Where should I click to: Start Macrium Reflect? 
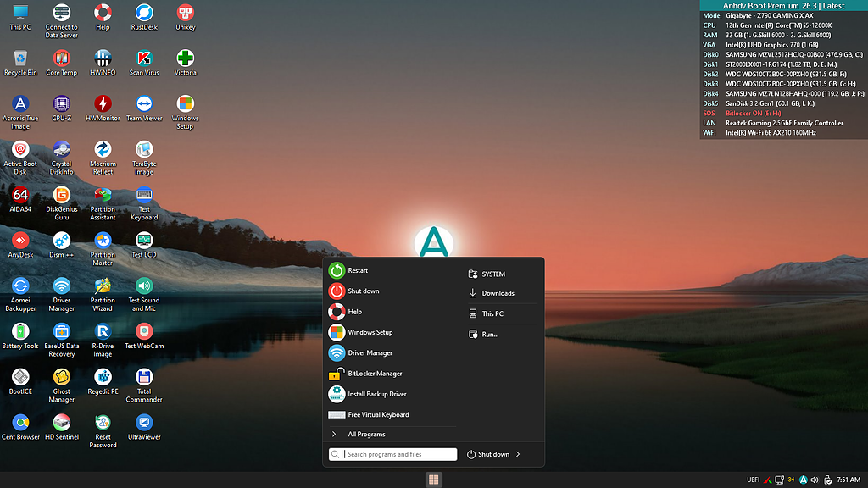pyautogui.click(x=103, y=158)
